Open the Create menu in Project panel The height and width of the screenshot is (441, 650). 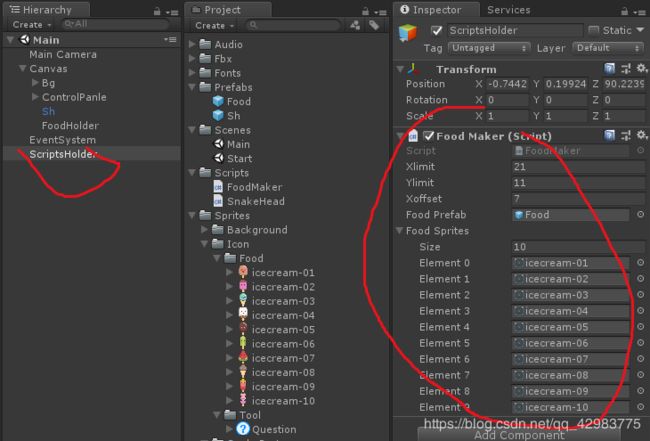coord(214,25)
